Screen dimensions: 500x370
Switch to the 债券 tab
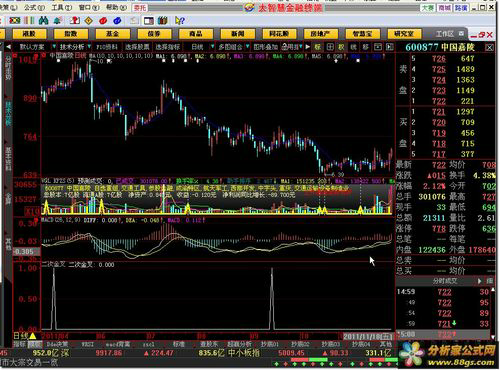tap(154, 34)
